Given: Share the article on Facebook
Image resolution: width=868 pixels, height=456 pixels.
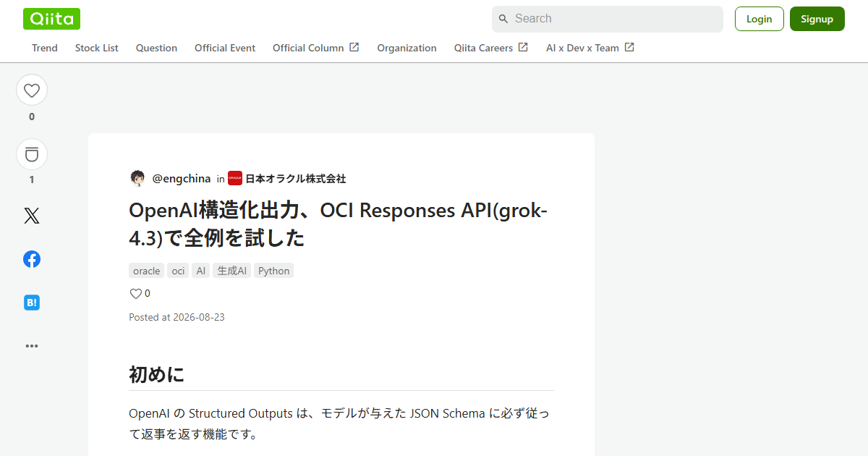Looking at the screenshot, I should click(32, 259).
